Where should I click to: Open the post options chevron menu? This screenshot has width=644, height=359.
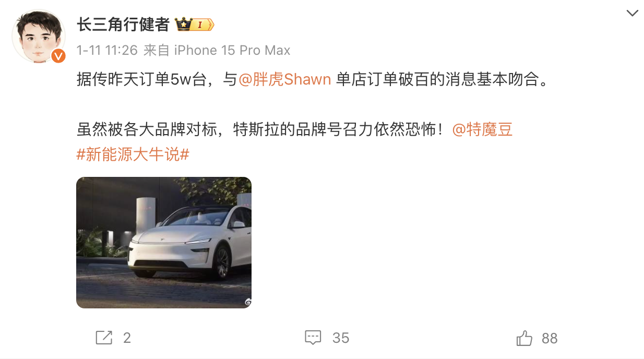[632, 14]
